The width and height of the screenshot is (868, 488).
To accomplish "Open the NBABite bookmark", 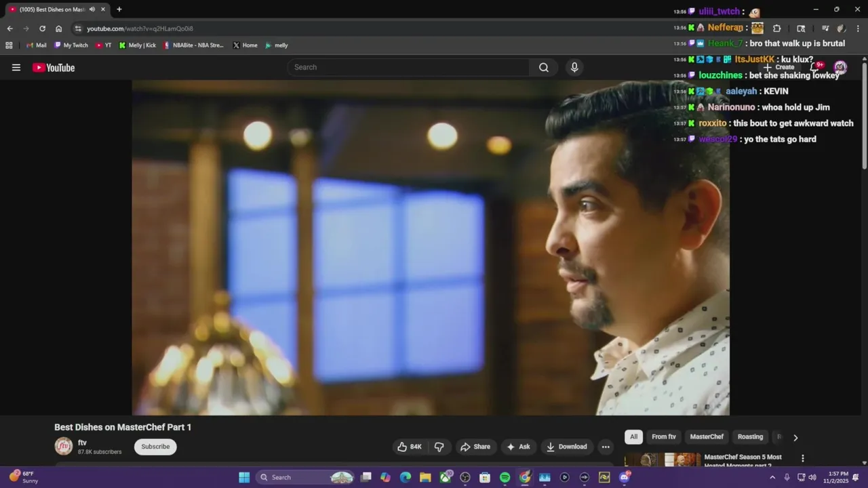I will [193, 45].
